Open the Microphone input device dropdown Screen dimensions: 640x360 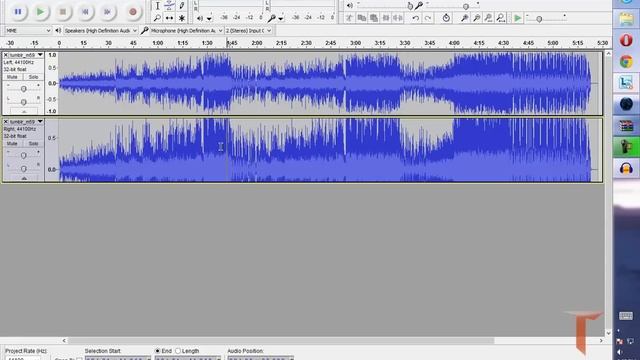[187, 31]
